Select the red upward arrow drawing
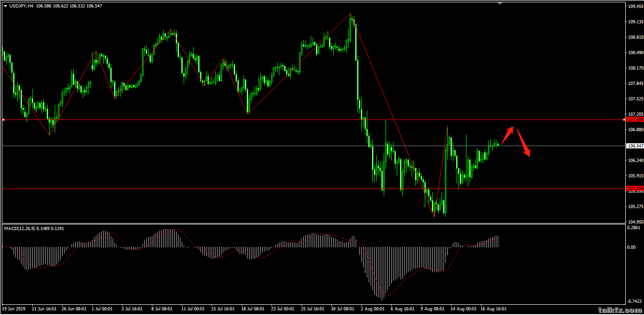The height and width of the screenshot is (315, 644). point(508,134)
